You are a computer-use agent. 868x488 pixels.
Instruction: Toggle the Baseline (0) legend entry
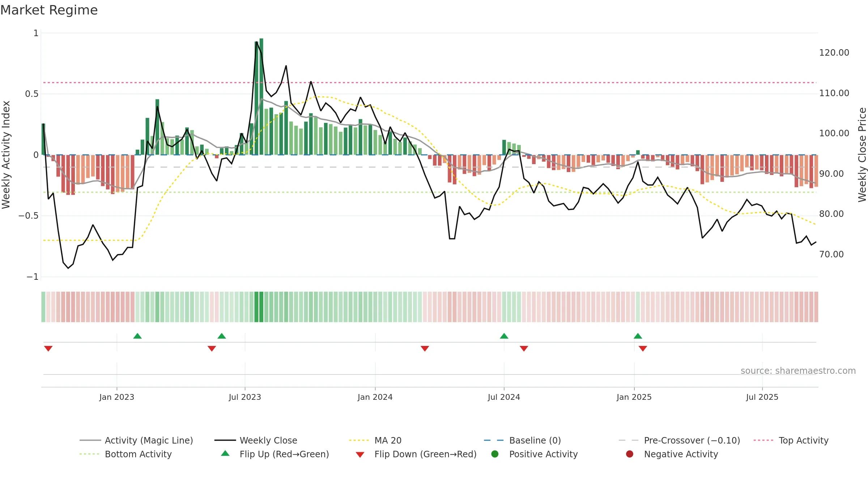pyautogui.click(x=522, y=440)
